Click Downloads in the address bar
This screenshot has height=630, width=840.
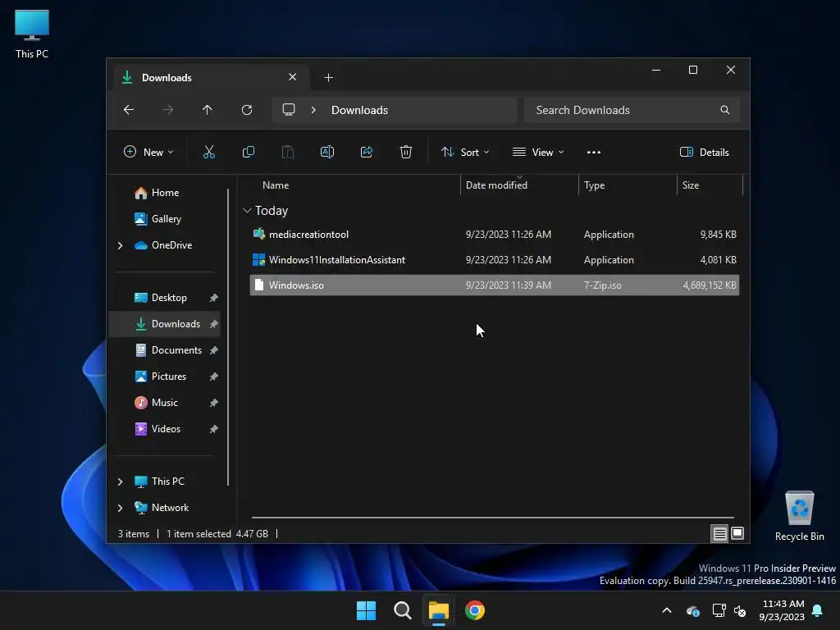[x=359, y=110]
